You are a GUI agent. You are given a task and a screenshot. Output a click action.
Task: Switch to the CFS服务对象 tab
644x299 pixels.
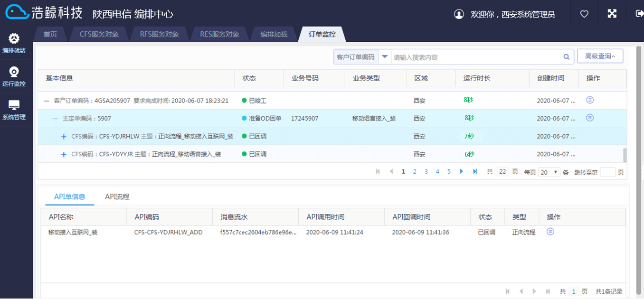(x=99, y=34)
